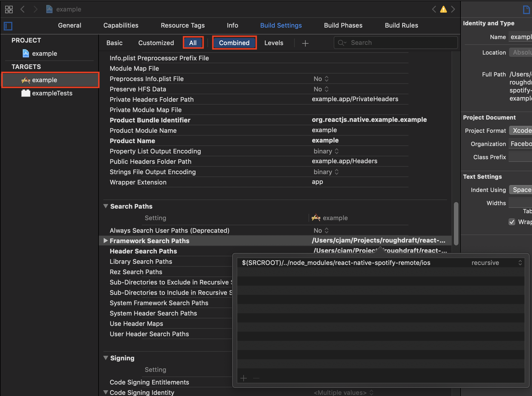Click the app target icon in Search Paths header

pyautogui.click(x=316, y=218)
